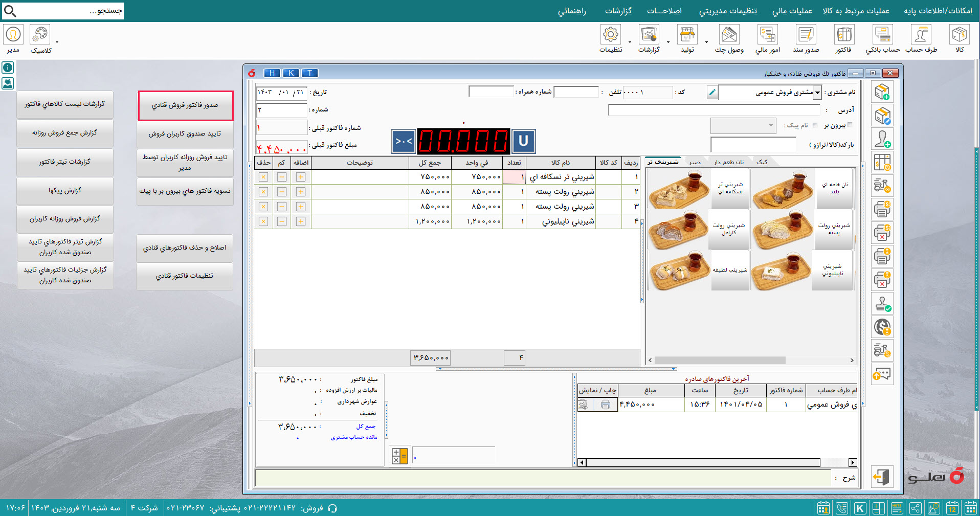Screen dimensions: 980x516
Task: Click تنظيمات فاكتور قنادي button
Action: [x=185, y=276]
